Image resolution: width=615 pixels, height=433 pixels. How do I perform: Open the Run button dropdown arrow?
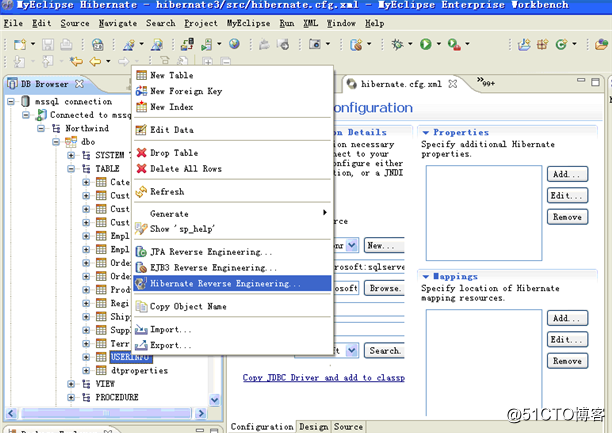click(439, 44)
